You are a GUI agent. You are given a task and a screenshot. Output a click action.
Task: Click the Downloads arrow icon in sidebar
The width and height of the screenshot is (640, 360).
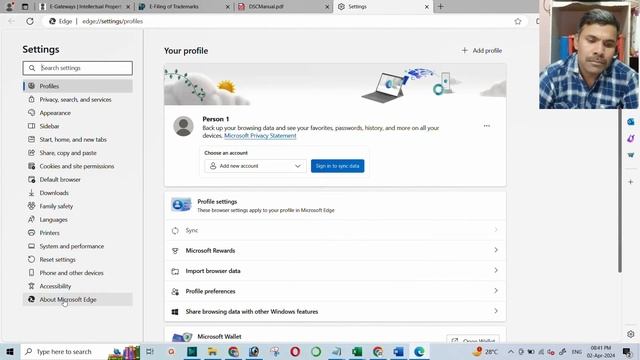(x=31, y=193)
